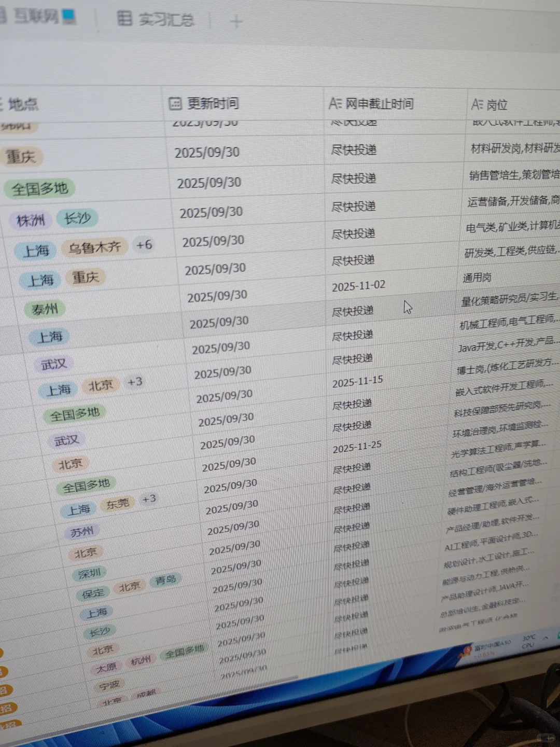Click the 太原 location tag
The width and height of the screenshot is (560, 747).
coord(106,668)
